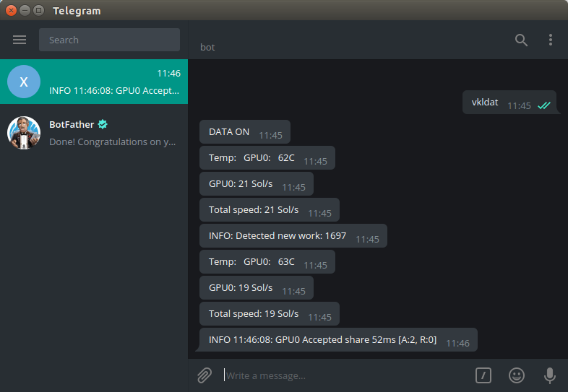Image resolution: width=568 pixels, height=392 pixels.
Task: Open the emoji picker smiley icon
Action: coord(516,375)
